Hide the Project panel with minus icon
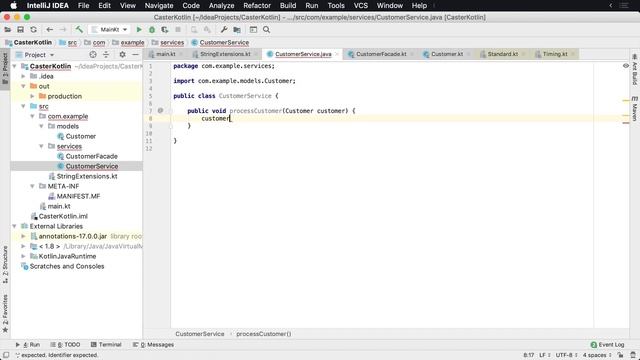Screen dimensions: 640x360 click(x=136, y=54)
